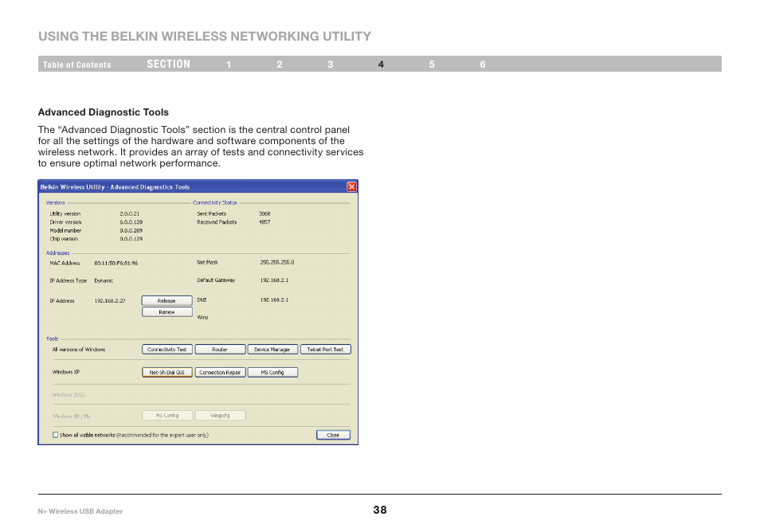This screenshot has width=760, height=532.
Task: Run the Connectivity Test tool
Action: click(167, 350)
